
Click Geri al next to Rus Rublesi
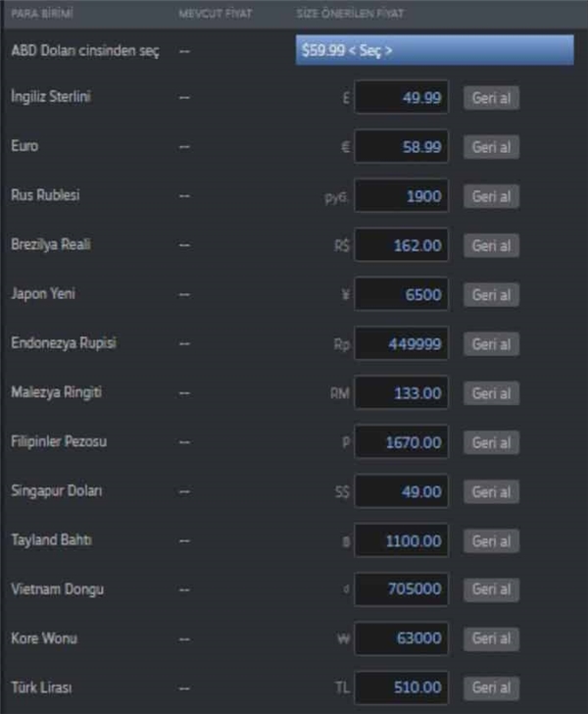point(491,196)
